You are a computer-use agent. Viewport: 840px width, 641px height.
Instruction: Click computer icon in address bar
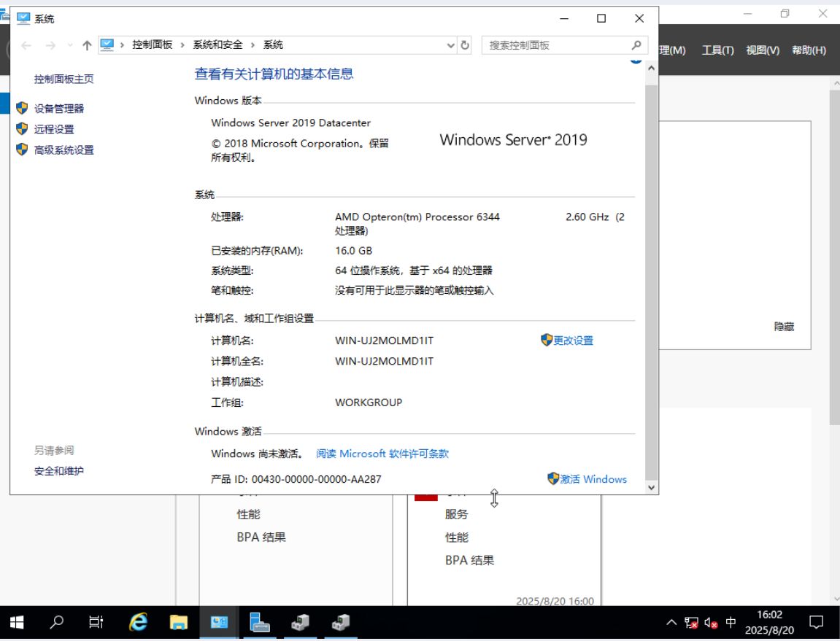107,45
